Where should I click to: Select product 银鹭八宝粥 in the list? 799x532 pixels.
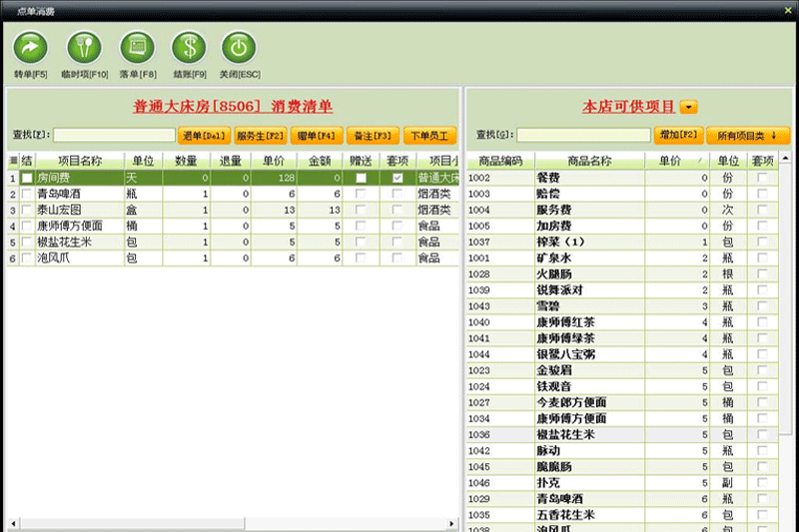(622, 354)
